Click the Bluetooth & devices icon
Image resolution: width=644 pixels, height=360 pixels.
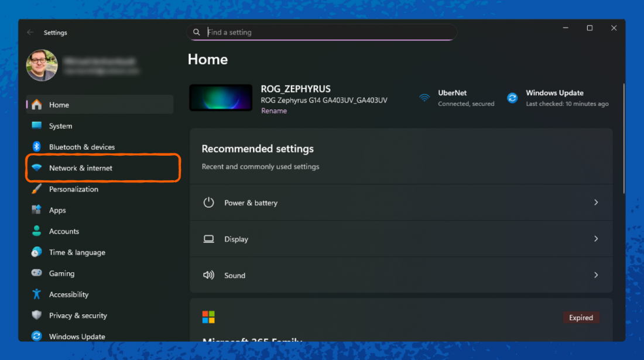[x=37, y=147]
